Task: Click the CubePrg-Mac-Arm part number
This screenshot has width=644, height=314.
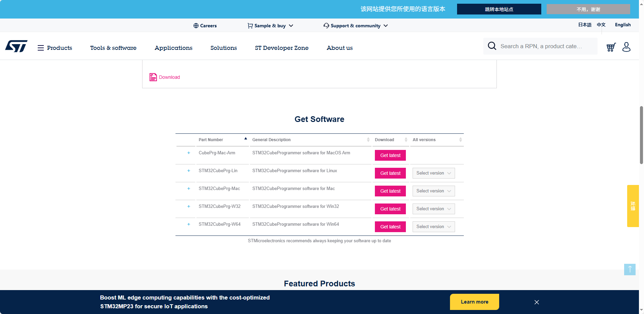Action: pyautogui.click(x=217, y=153)
